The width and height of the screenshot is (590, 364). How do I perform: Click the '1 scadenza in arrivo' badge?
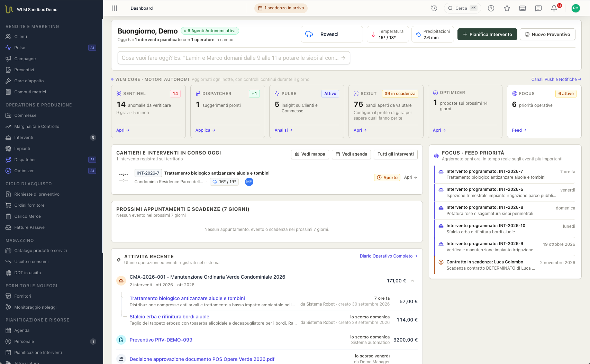281,8
